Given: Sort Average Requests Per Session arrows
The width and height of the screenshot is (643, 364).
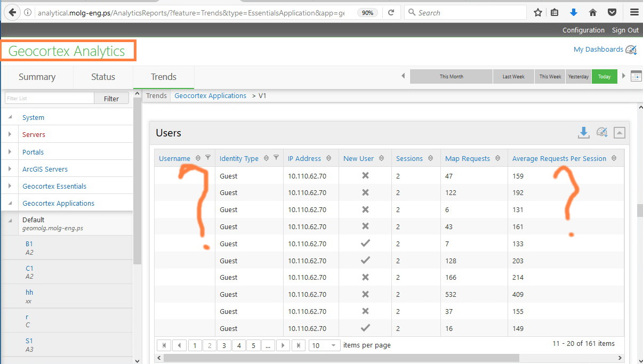Looking at the screenshot, I should pyautogui.click(x=614, y=158).
